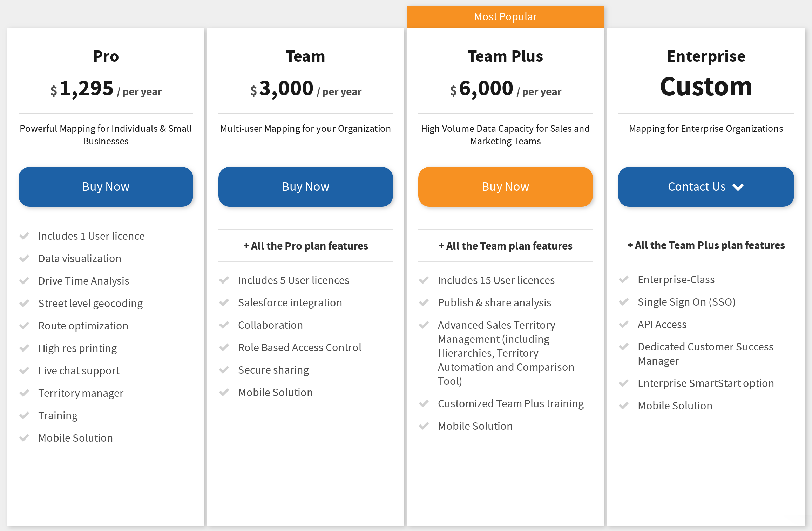Click the checkmark next to Single Sign On (SSO)
Viewport: 812px width, 531px height.
click(x=624, y=302)
